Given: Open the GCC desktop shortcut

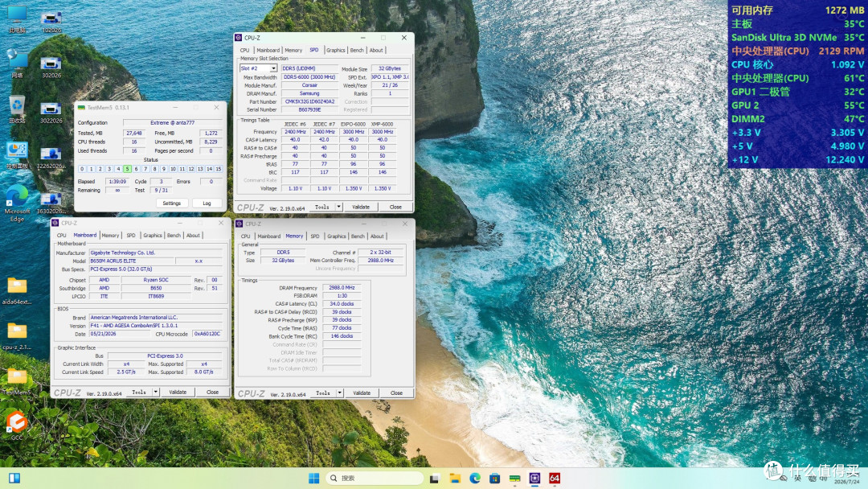Looking at the screenshot, I should 17,425.
